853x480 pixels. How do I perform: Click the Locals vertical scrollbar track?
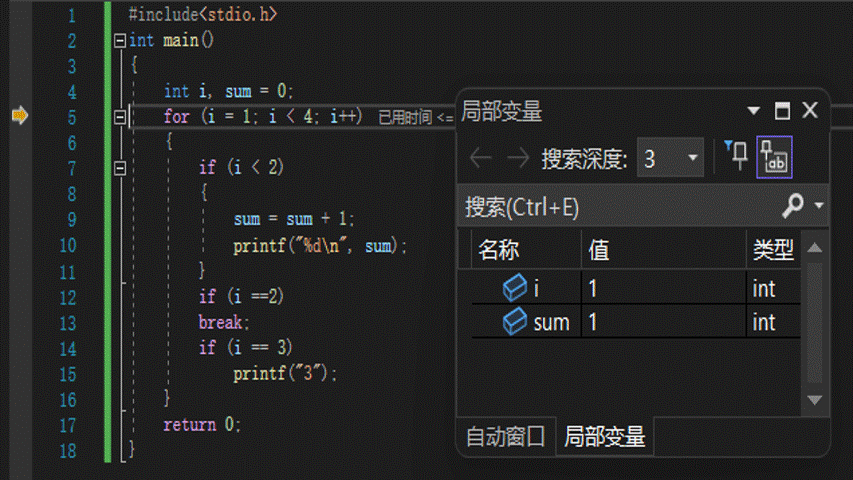(x=814, y=323)
